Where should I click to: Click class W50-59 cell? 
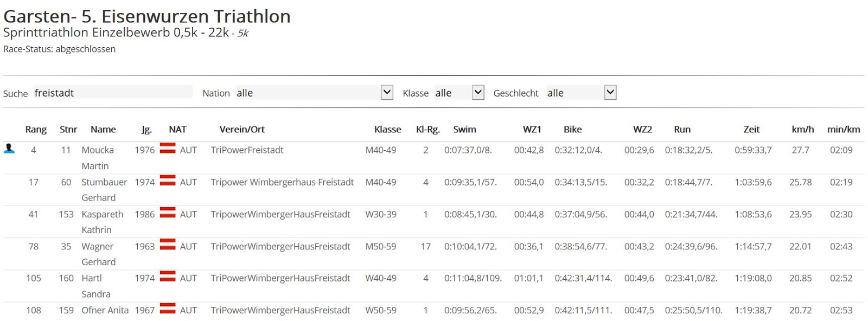click(x=381, y=310)
